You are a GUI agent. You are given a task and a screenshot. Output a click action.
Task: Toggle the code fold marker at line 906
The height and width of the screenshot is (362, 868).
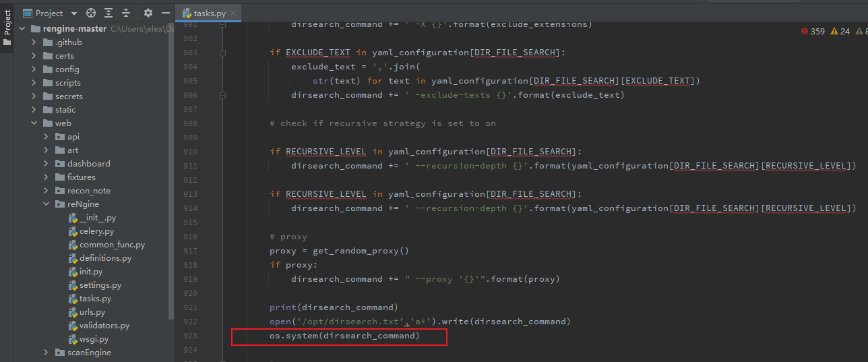coord(222,94)
